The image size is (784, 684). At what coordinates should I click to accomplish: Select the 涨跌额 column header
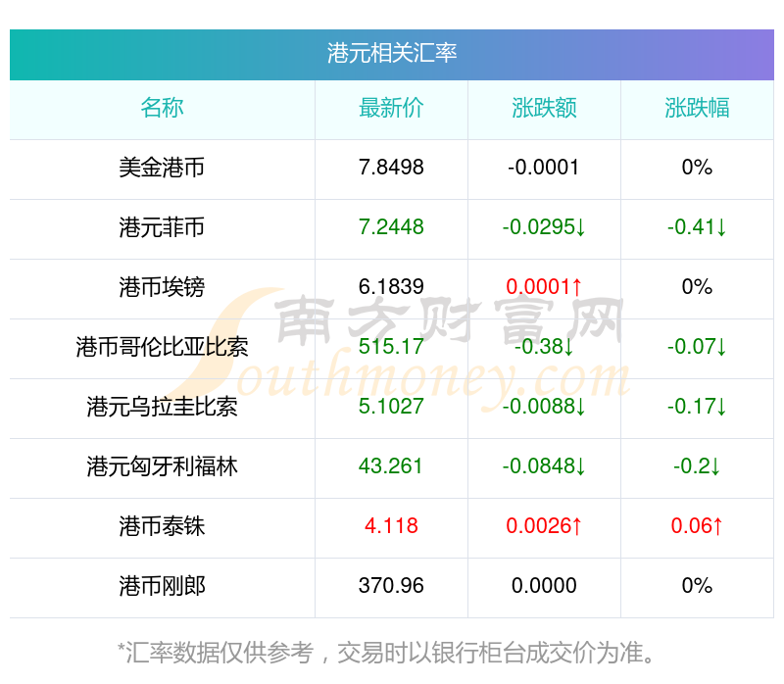coord(544,108)
